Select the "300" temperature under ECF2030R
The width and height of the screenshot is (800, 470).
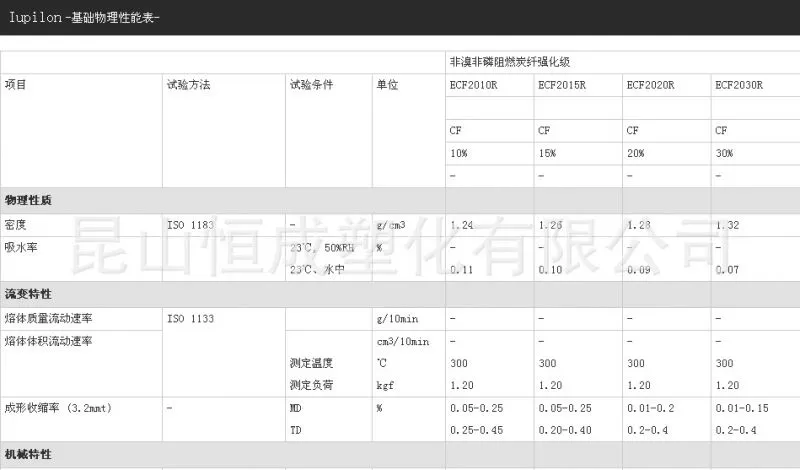pyautogui.click(x=724, y=363)
